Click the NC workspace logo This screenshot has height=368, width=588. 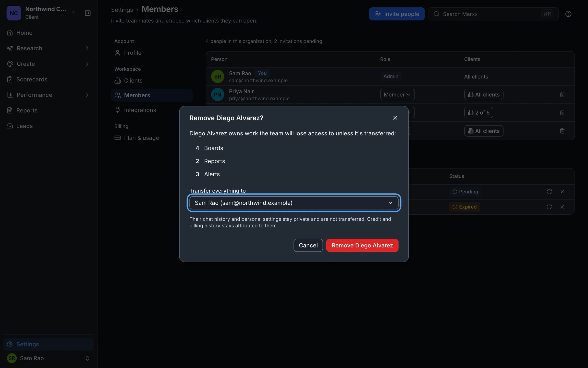(14, 13)
